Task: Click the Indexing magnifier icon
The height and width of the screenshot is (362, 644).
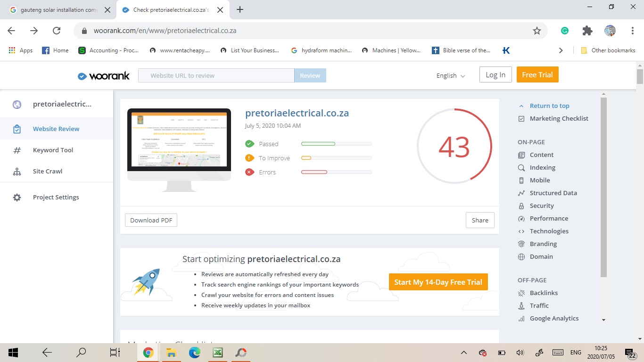Action: [521, 168]
